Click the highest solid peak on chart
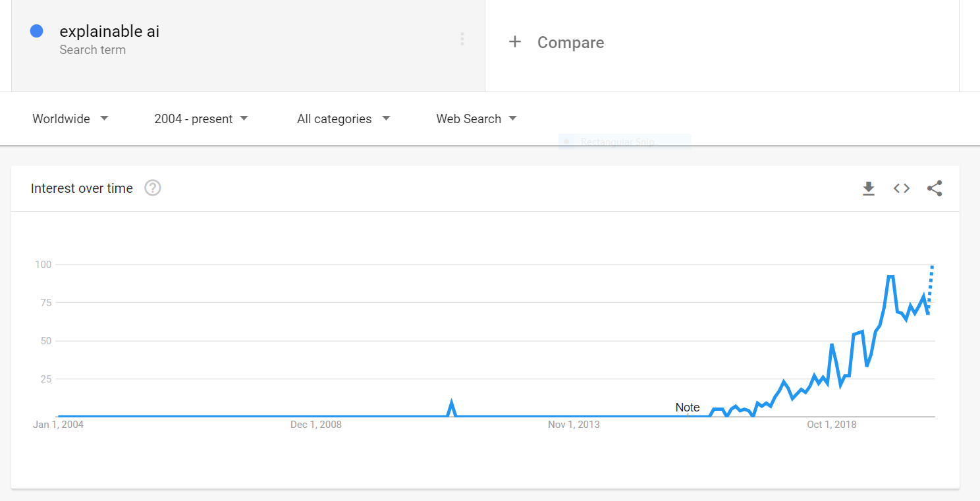980x501 pixels. [x=890, y=277]
